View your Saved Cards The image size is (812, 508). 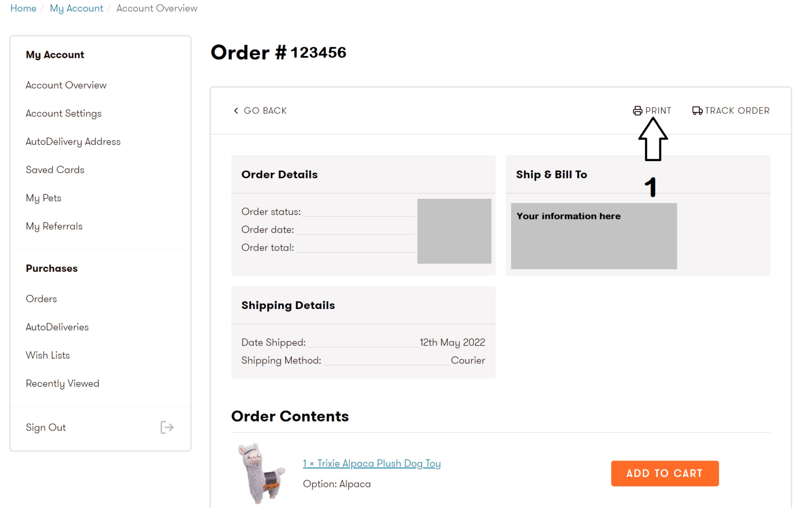tap(55, 170)
